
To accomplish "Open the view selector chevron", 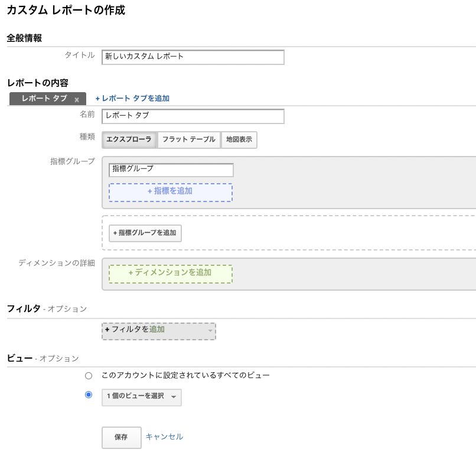I will point(174,398).
